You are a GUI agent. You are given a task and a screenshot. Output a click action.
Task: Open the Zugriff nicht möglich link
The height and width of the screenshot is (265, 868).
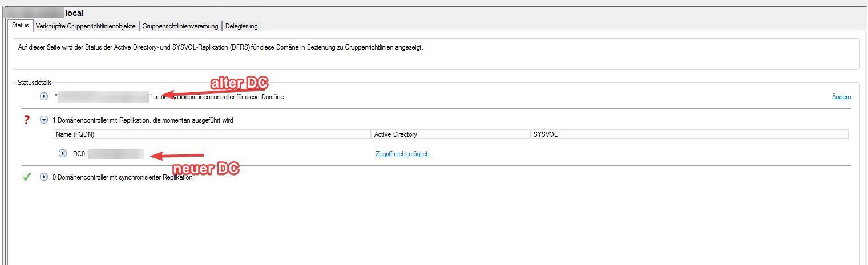point(402,154)
